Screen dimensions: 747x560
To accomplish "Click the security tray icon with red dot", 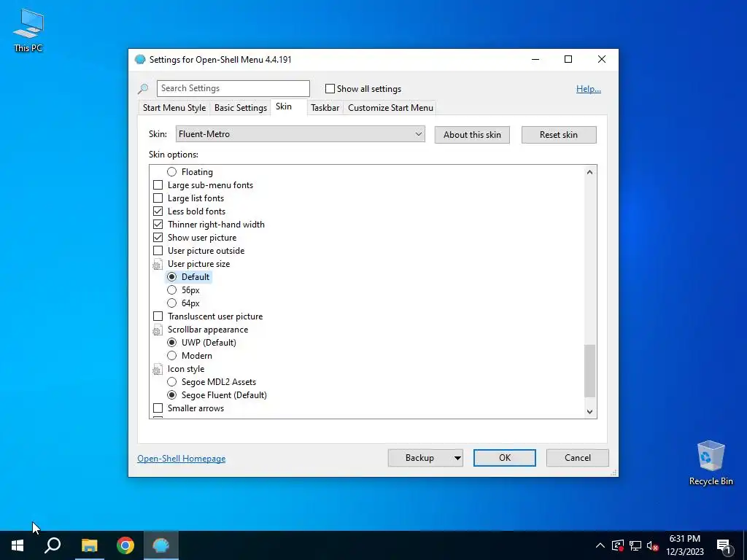I will (x=617, y=545).
